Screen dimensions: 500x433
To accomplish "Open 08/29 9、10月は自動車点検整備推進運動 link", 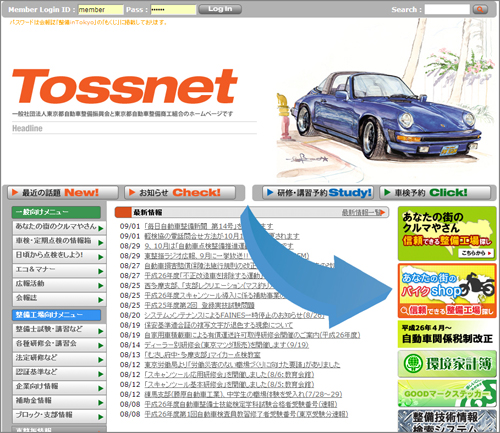I will (x=219, y=246).
